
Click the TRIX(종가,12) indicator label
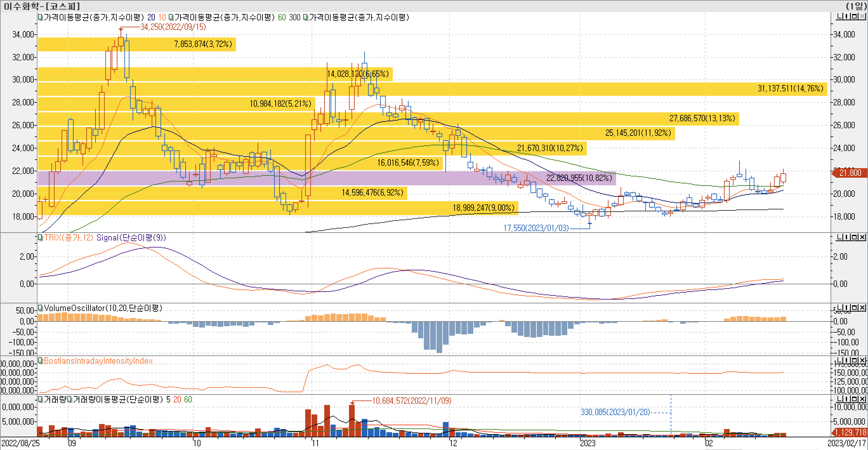tap(69, 237)
